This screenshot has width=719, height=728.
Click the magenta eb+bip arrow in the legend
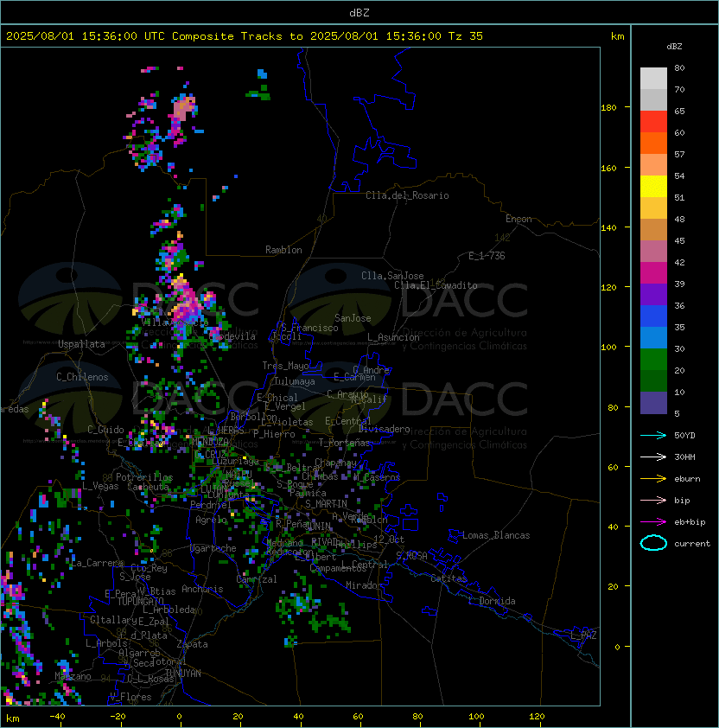pyautogui.click(x=653, y=522)
